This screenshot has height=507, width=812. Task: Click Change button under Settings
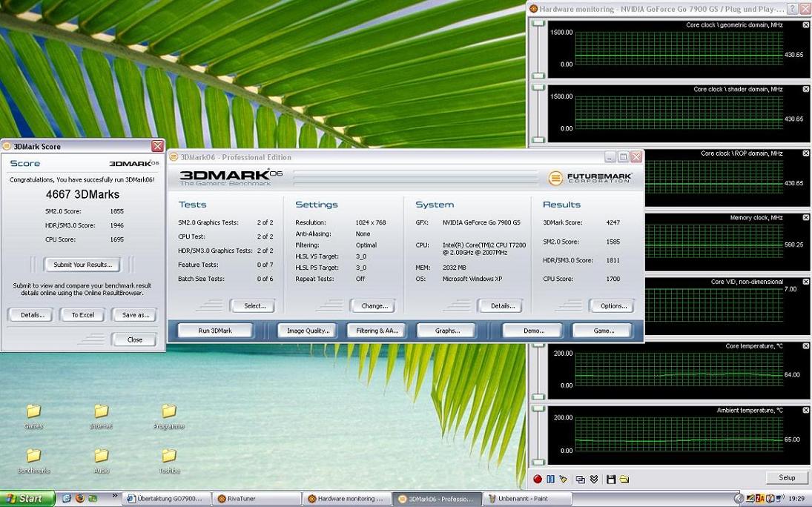(374, 306)
